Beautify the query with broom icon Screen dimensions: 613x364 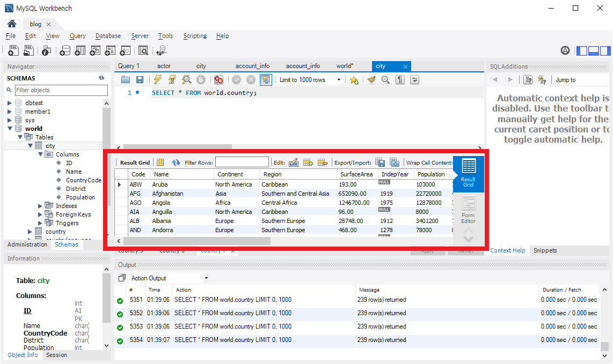click(x=371, y=80)
